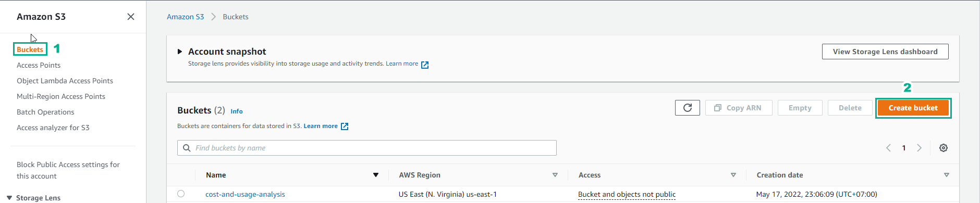Go to previous page arrow in pagination

(x=888, y=148)
